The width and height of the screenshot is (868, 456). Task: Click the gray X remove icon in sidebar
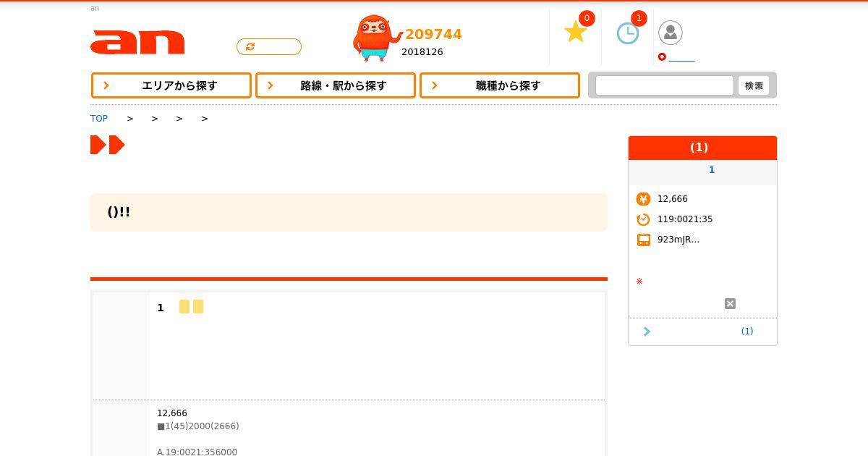730,304
